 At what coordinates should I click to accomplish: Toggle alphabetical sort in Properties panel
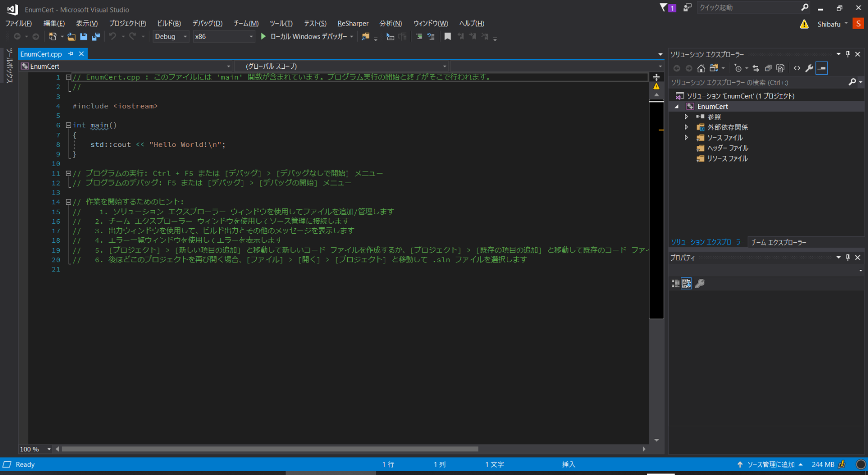point(686,283)
